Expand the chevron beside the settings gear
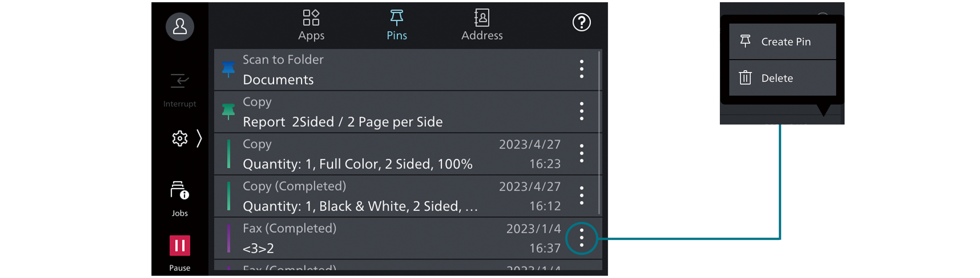980x278 pixels. (x=200, y=139)
